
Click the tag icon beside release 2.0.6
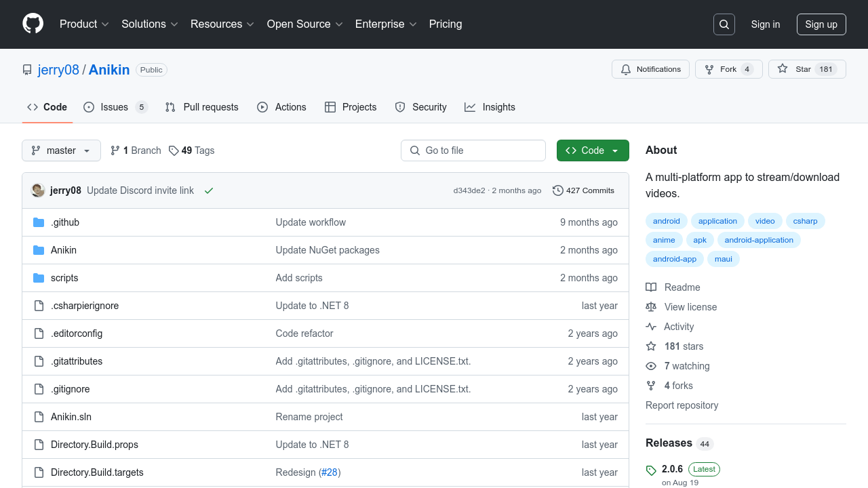(651, 470)
